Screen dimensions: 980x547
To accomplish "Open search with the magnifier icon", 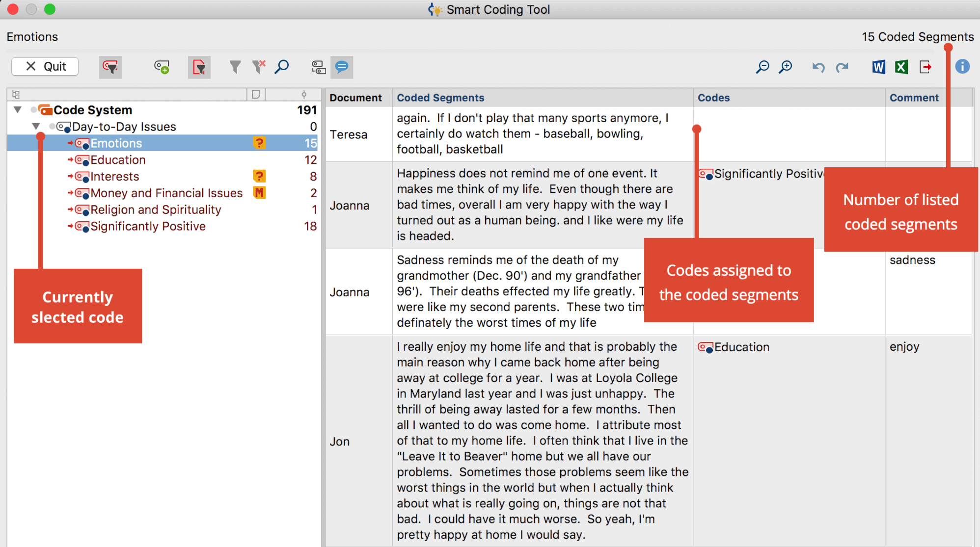I will pos(282,67).
